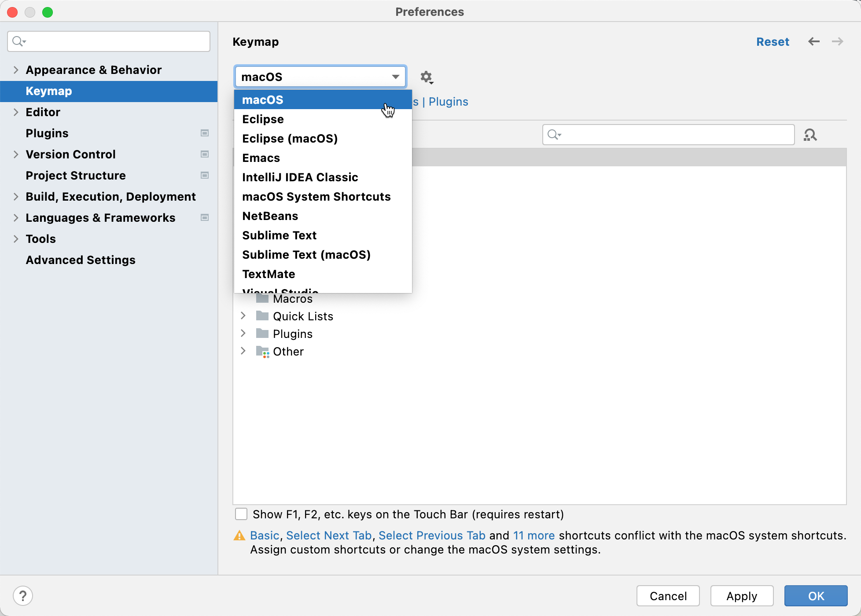The height and width of the screenshot is (616, 861).
Task: Select Sublime Text from keymap dropdown
Action: [x=279, y=235]
